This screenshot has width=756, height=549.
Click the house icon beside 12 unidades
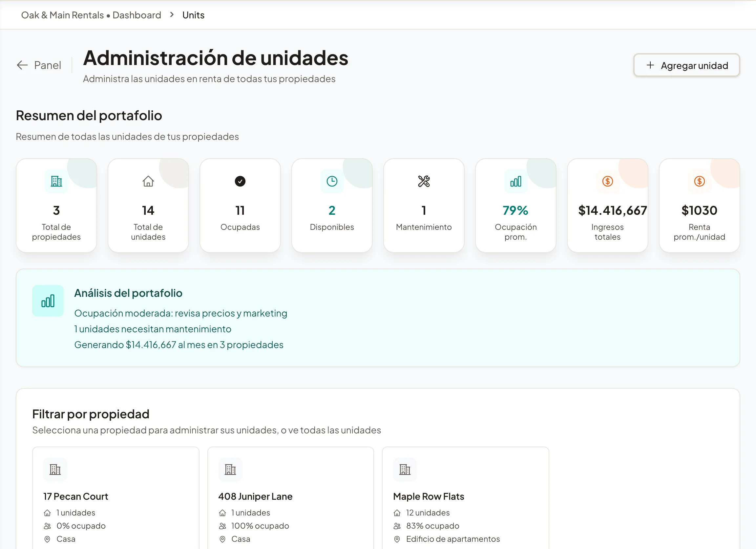[397, 513]
